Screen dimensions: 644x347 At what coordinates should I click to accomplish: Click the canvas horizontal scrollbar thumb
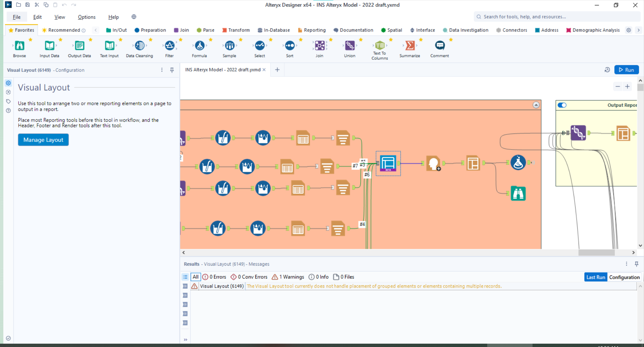click(x=596, y=253)
